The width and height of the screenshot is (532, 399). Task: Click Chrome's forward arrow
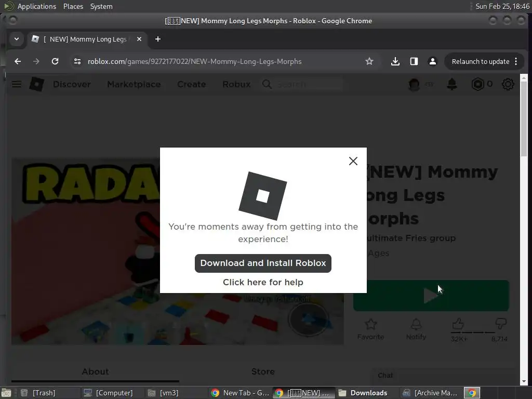coord(36,61)
